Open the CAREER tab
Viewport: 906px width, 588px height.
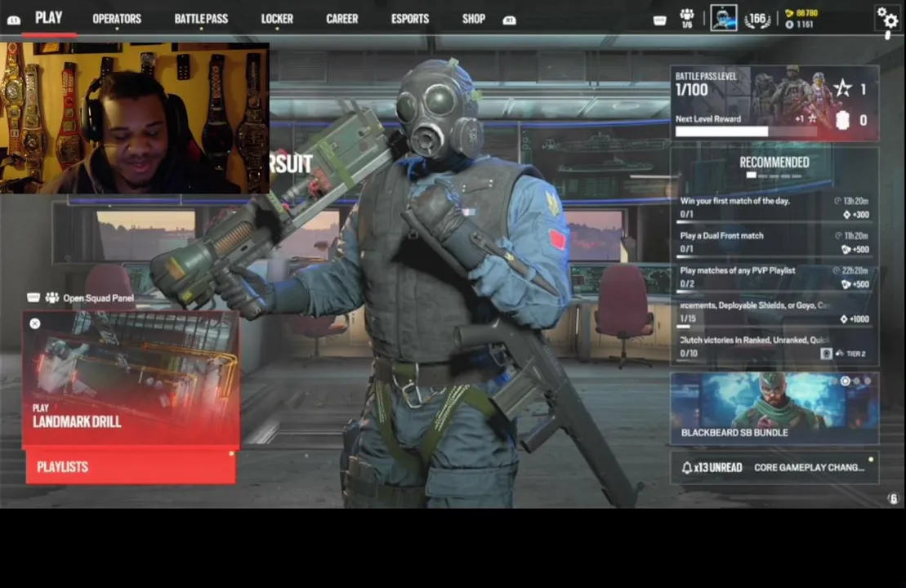point(342,19)
